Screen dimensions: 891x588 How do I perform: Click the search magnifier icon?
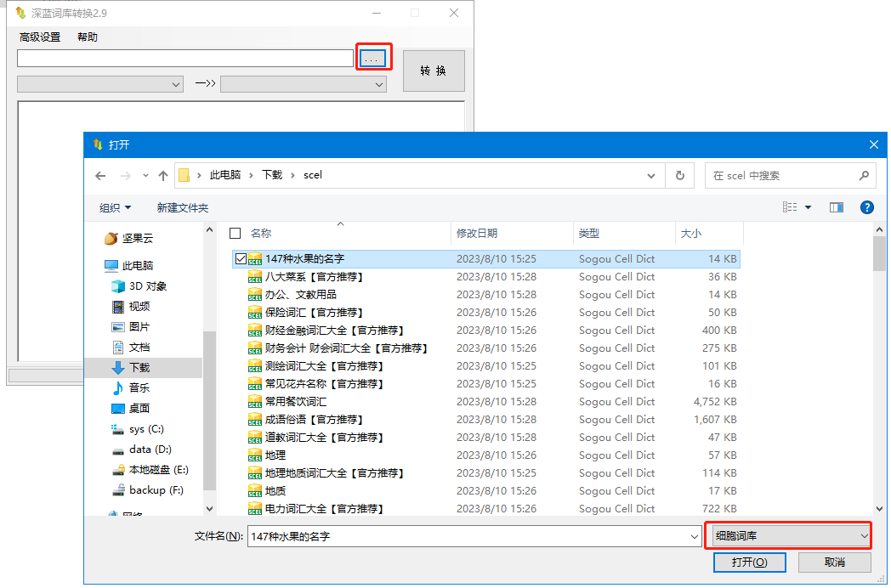pos(864,176)
